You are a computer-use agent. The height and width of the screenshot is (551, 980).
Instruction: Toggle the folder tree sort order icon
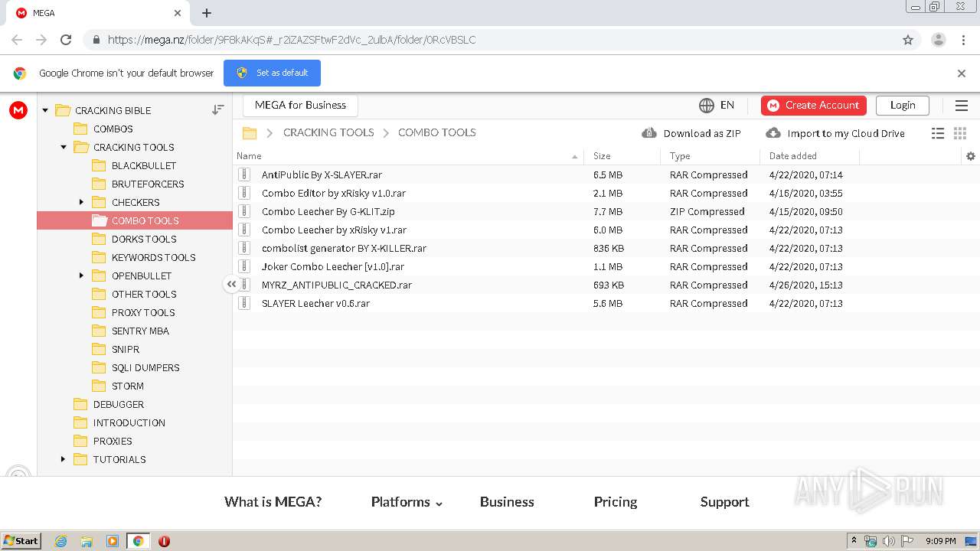point(218,110)
